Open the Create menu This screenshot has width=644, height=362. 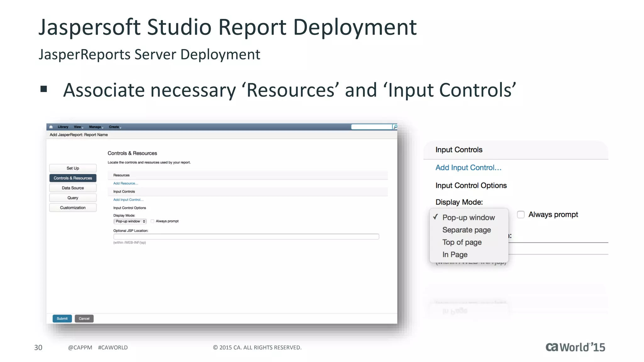[x=115, y=127]
